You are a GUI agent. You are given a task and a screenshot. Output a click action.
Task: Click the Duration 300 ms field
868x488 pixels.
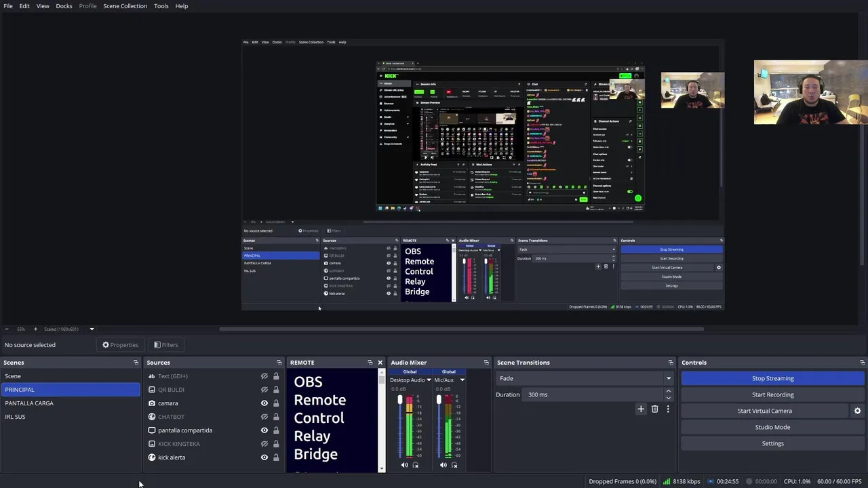[593, 394]
